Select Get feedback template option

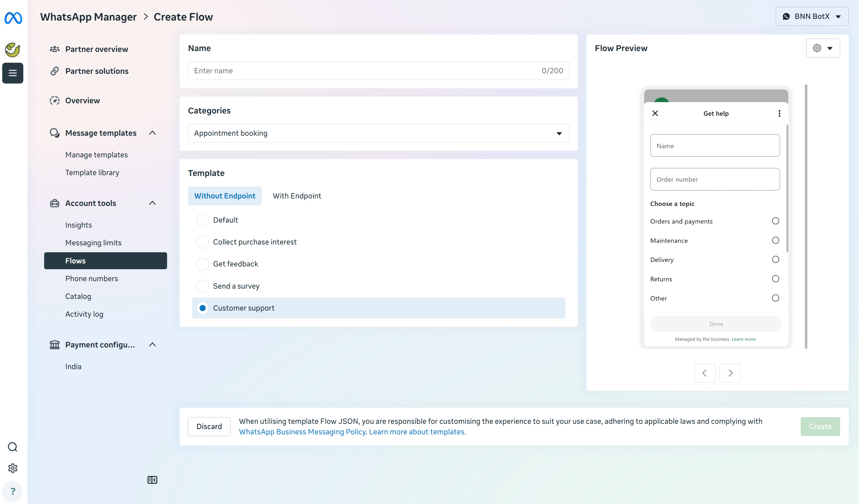point(203,264)
